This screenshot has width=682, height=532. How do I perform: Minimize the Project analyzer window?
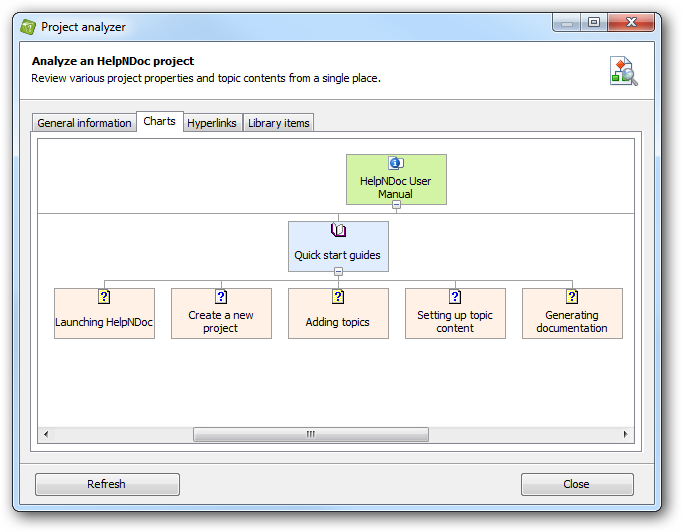pyautogui.click(x=567, y=23)
